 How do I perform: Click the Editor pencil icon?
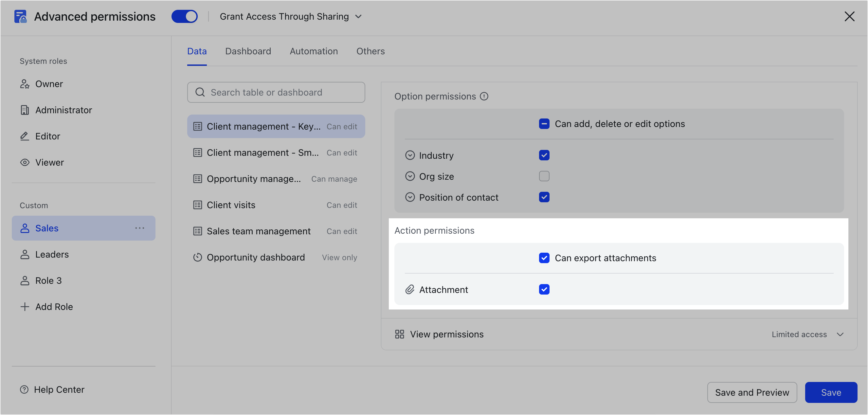tap(25, 136)
